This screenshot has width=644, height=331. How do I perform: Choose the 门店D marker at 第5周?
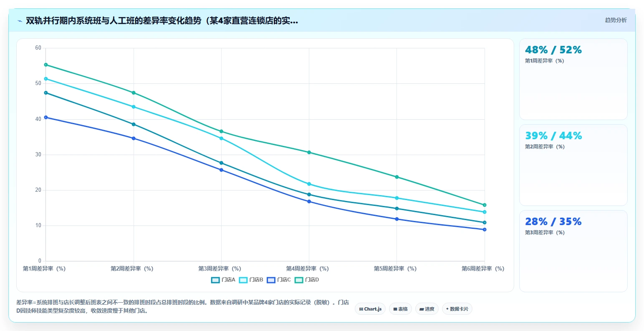coord(397,177)
